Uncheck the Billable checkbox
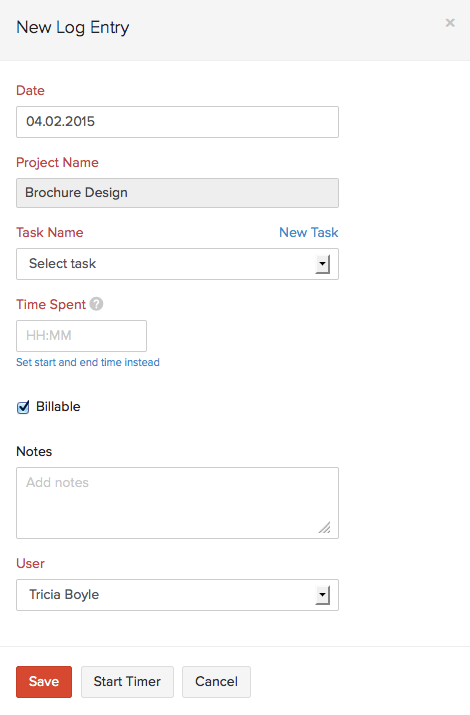The image size is (470, 715). pos(23,407)
